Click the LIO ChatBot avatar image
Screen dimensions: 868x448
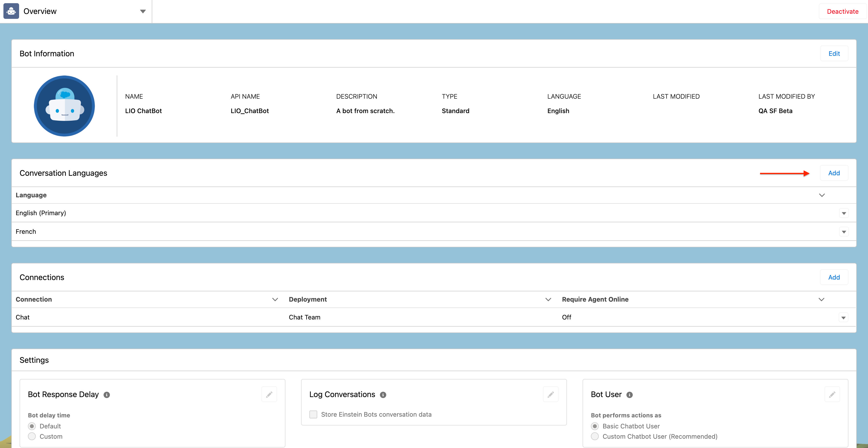tap(64, 106)
